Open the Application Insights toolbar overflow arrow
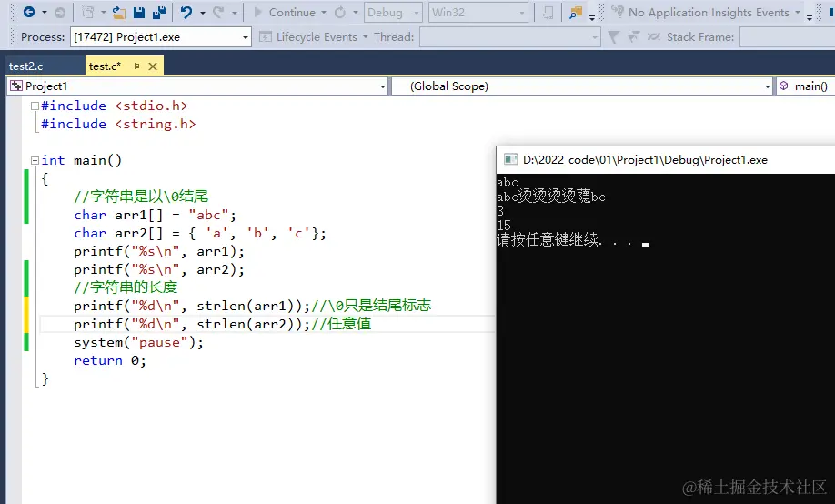Viewport: 835px width, 504px height. click(x=810, y=17)
